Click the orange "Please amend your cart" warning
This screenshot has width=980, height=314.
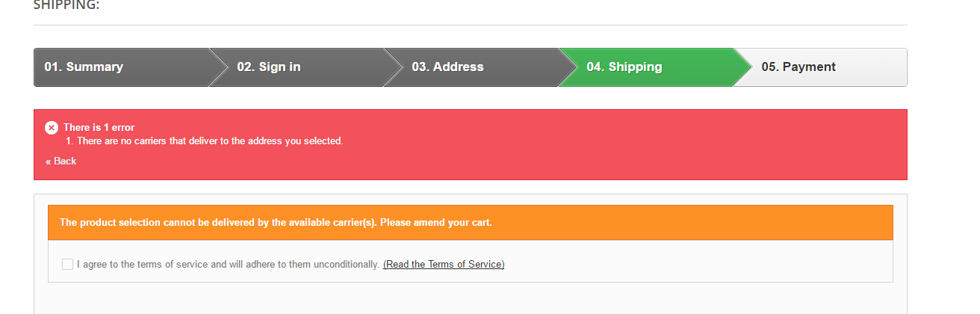(276, 223)
